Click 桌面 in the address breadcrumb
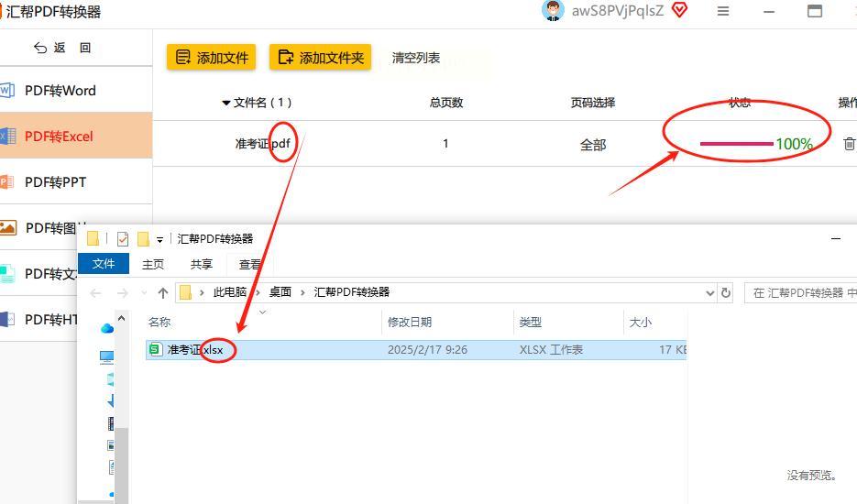The width and height of the screenshot is (857, 504). click(280, 292)
